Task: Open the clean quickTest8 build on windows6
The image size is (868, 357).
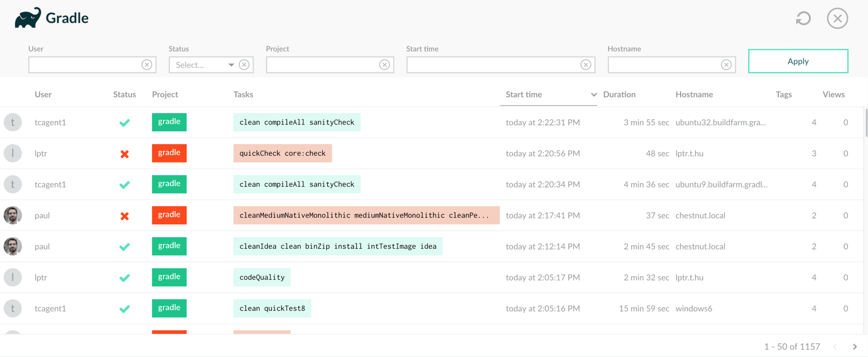Action: point(272,308)
